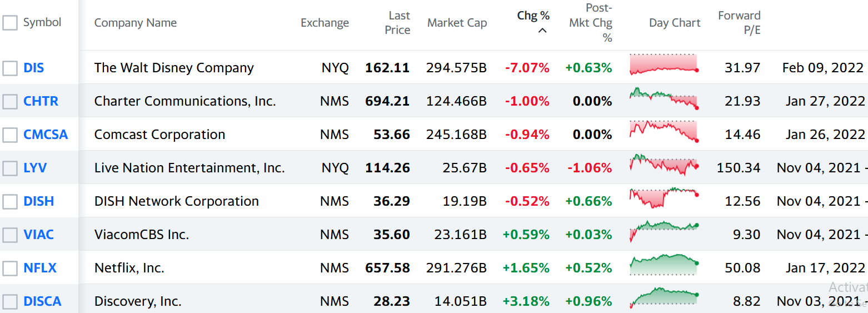Open the DISH Network day chart sparkline
This screenshot has height=313, width=868.
pos(664,198)
